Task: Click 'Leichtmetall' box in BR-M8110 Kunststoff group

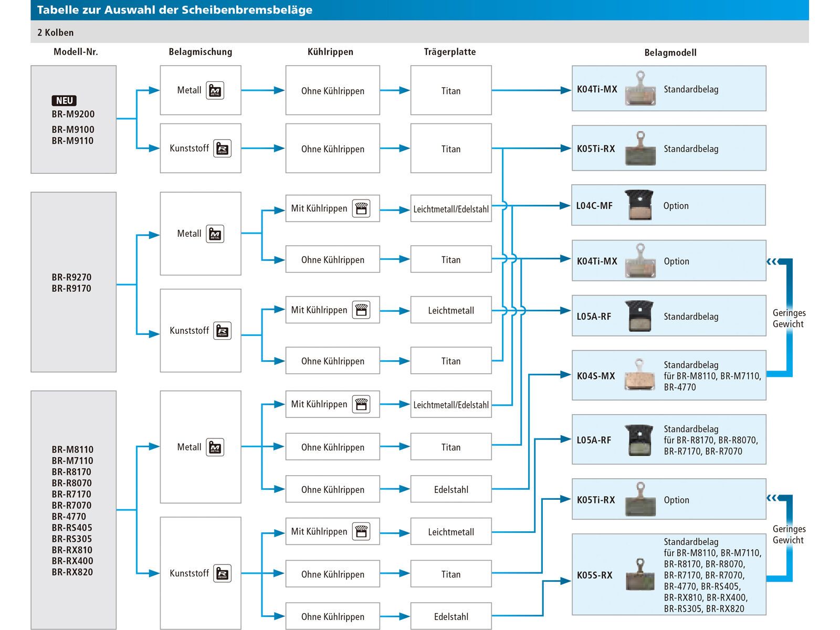Action: coord(451,532)
